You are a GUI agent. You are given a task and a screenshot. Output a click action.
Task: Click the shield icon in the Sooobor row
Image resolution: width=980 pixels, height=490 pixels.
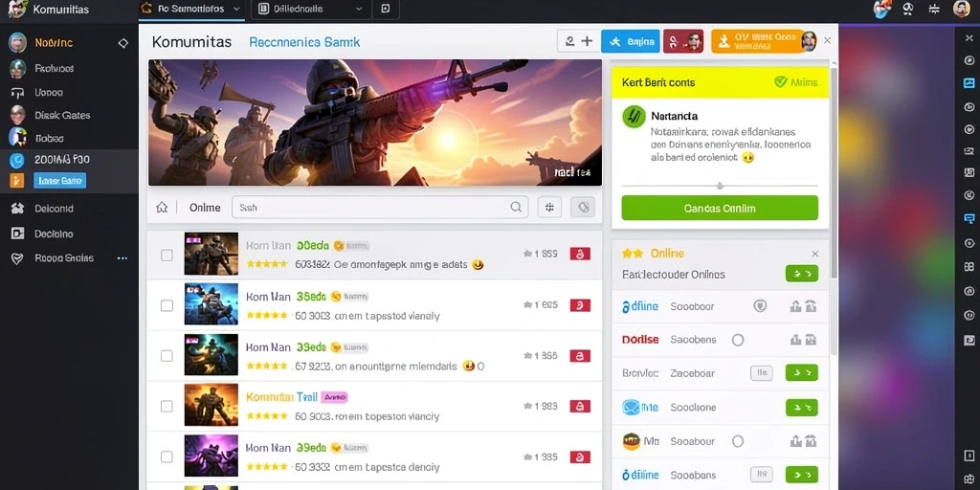click(759, 306)
